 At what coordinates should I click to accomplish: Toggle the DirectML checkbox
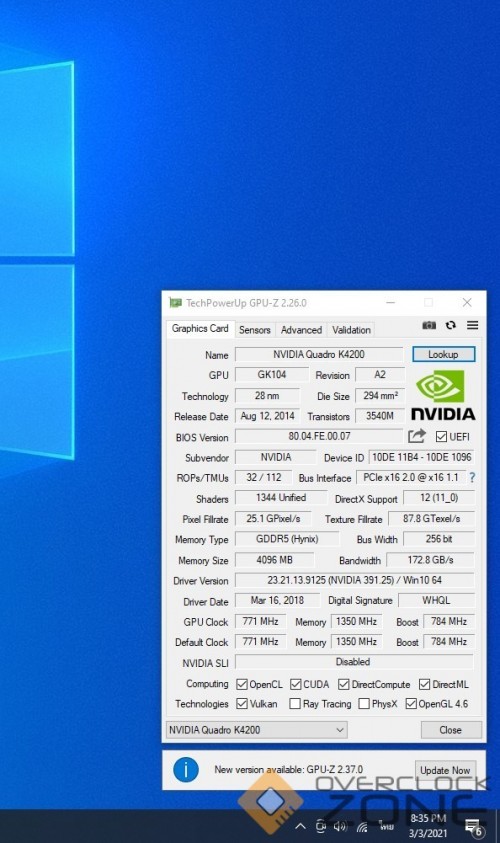click(x=425, y=684)
